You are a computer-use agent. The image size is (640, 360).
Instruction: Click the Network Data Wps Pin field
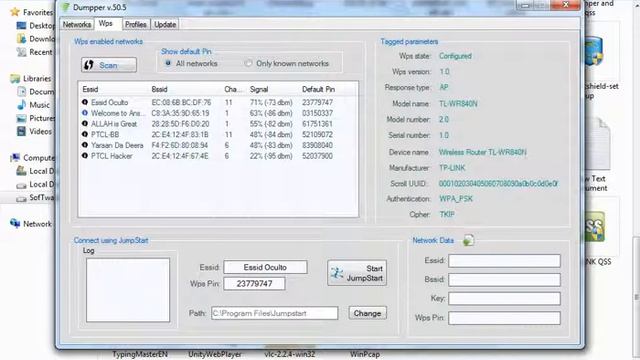pyautogui.click(x=504, y=318)
